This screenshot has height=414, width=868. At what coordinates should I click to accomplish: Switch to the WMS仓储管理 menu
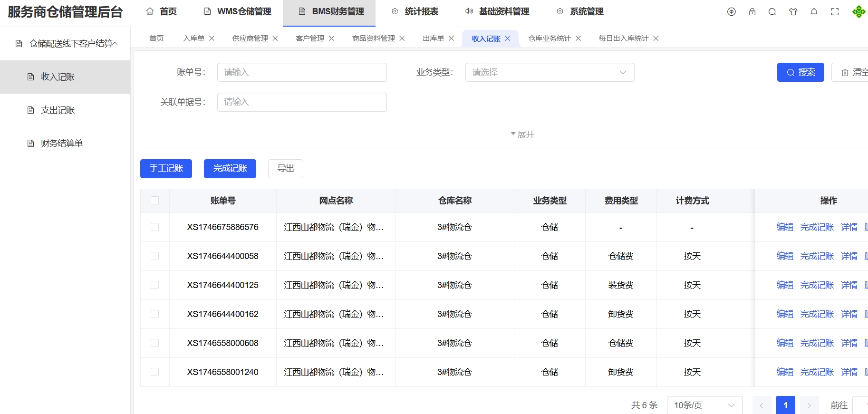coord(238,12)
